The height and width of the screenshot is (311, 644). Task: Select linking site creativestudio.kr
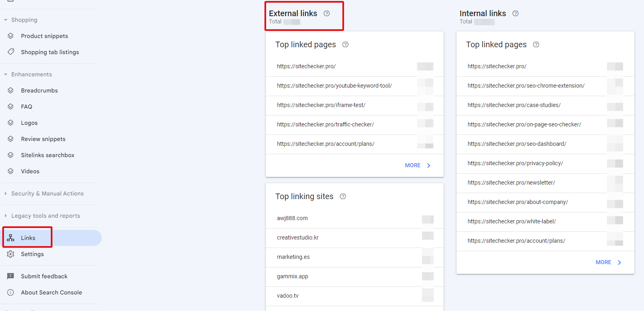point(355,238)
